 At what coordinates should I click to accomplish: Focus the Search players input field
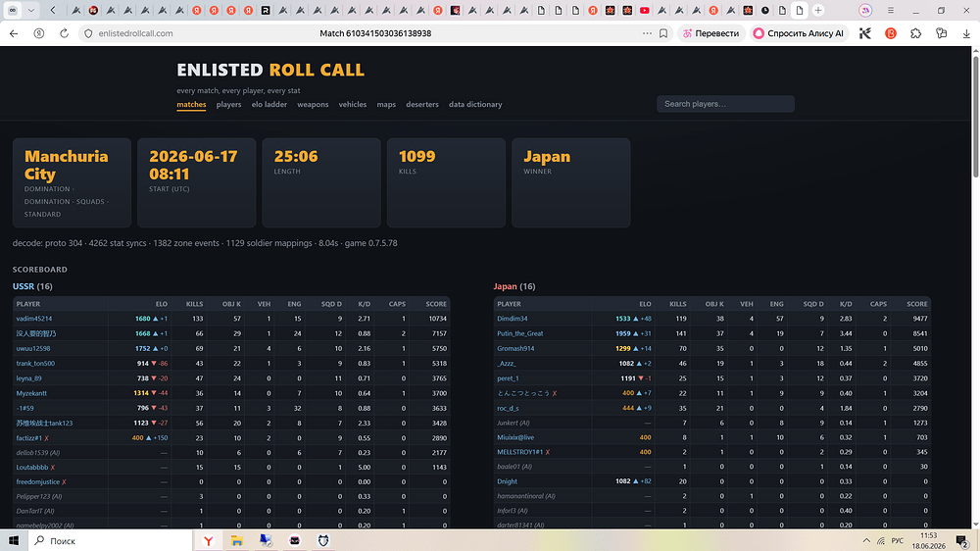click(725, 104)
